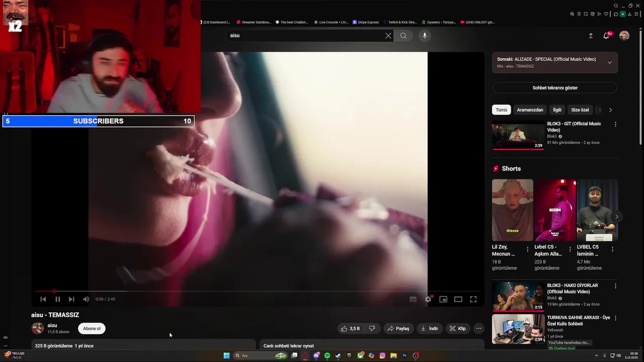Click the search magnifier button
644x362 pixels.
(x=403, y=36)
